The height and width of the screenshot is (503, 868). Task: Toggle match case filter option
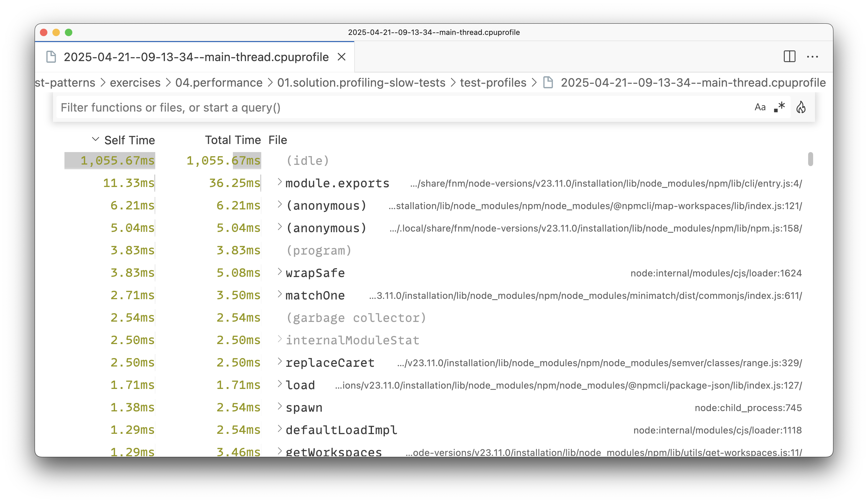click(x=760, y=107)
